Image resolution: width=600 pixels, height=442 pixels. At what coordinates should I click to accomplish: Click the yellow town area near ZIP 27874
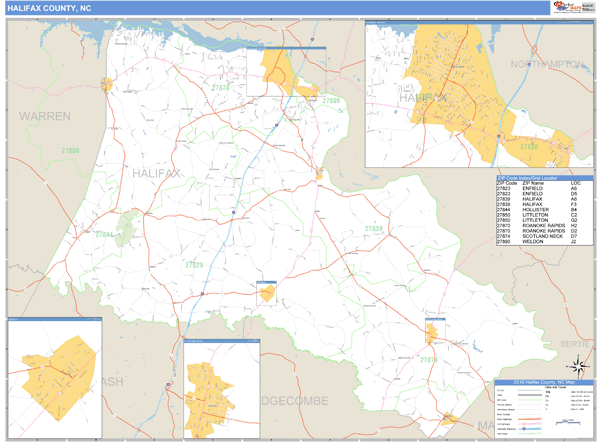tap(433, 331)
